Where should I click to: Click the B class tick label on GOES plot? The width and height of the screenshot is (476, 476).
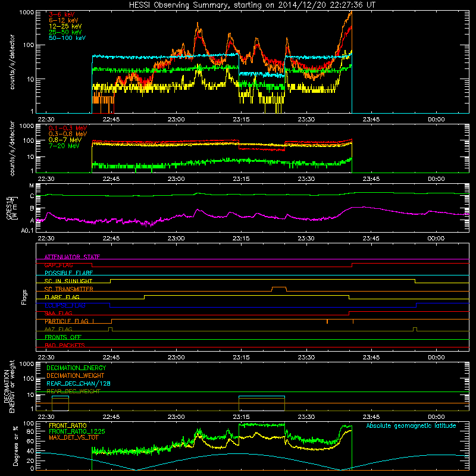(32, 209)
